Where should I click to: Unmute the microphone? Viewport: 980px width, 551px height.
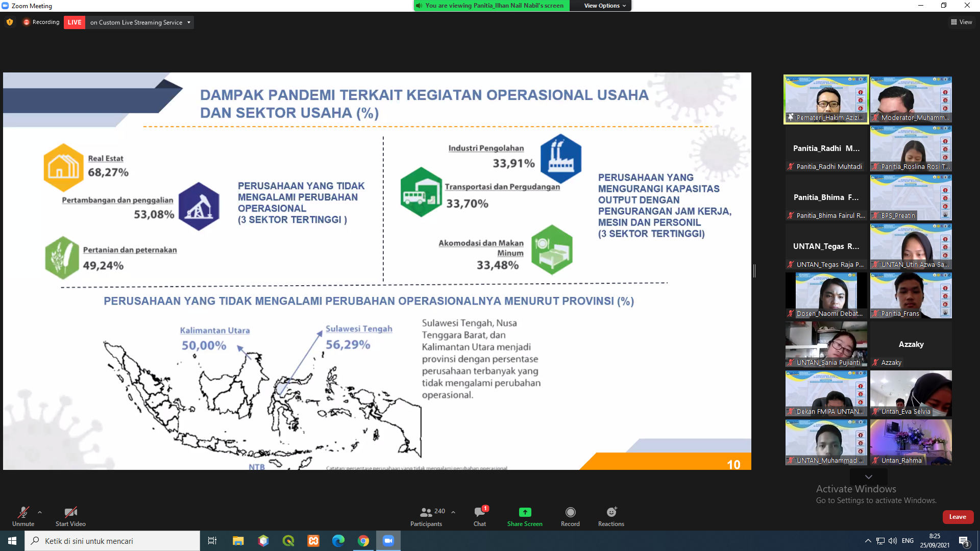[23, 516]
